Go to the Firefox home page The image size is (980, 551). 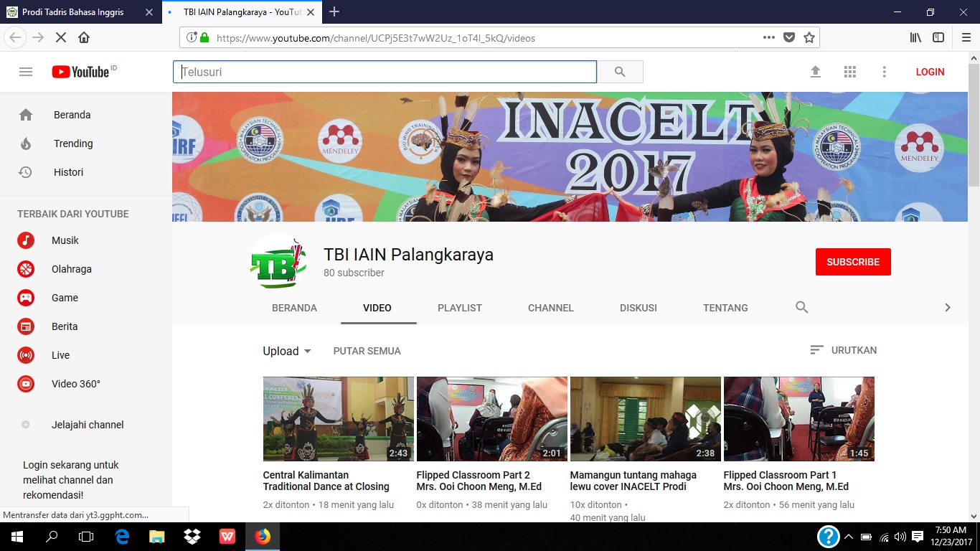pos(84,37)
